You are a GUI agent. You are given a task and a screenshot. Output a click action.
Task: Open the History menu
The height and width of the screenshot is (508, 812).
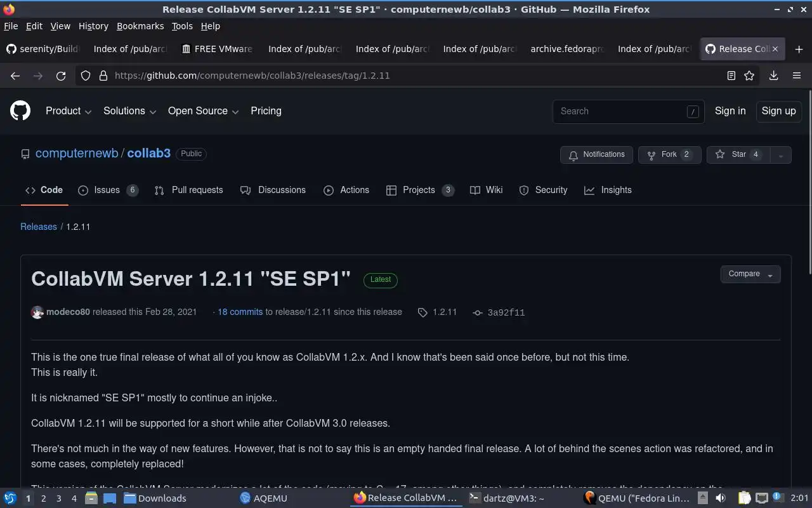point(93,26)
